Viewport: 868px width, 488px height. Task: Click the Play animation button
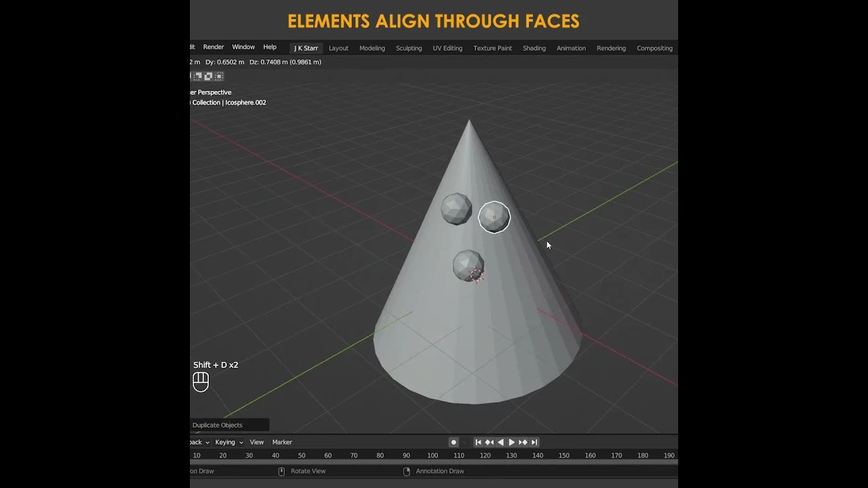512,442
